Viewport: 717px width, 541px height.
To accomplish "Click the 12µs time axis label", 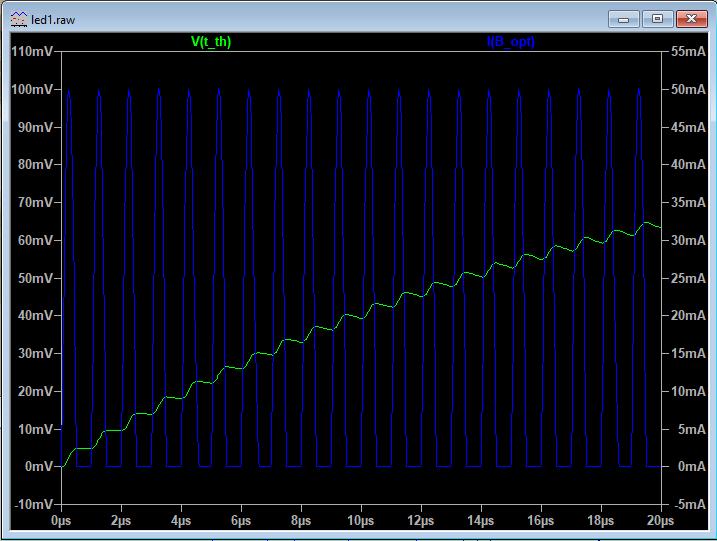I will (x=421, y=520).
